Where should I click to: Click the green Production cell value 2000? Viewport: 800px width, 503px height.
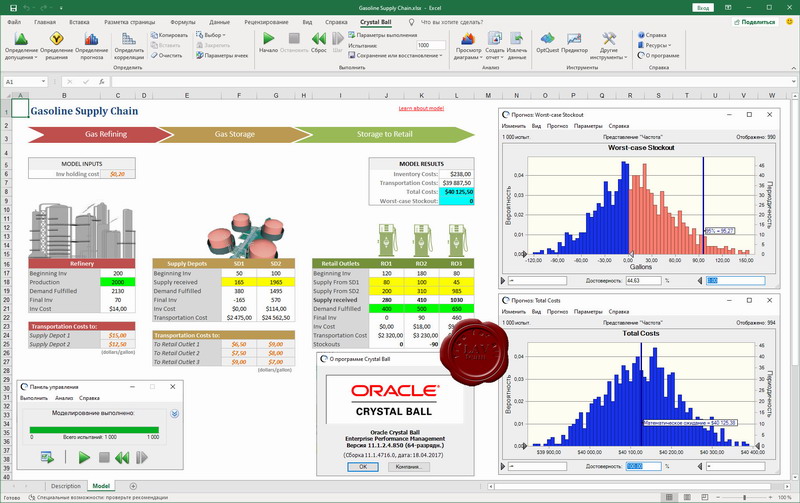tap(118, 282)
